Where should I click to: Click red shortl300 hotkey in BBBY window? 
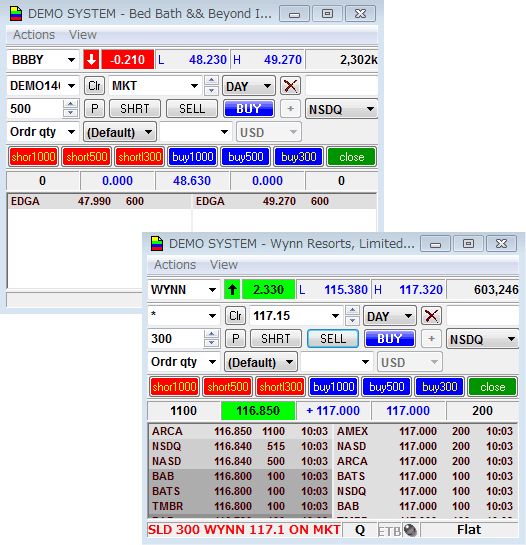[139, 157]
